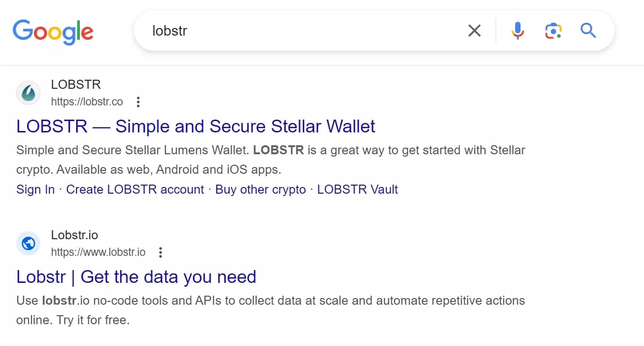Click the https://lobstr.co URL text
The width and height of the screenshot is (644, 346).
87,102
